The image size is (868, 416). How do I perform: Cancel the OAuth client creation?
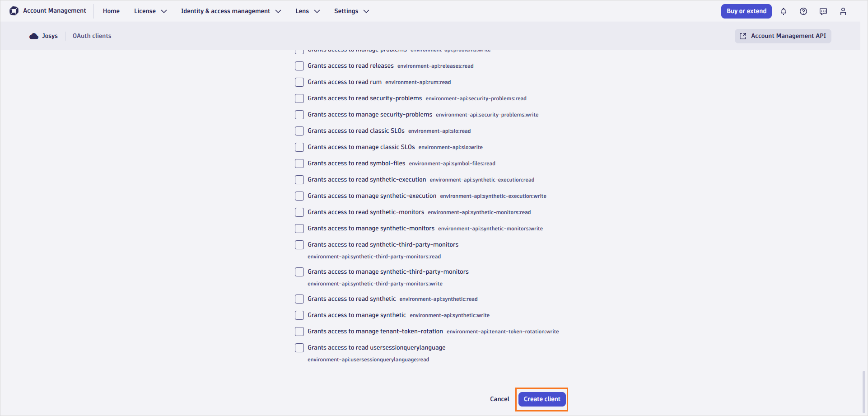[499, 399]
